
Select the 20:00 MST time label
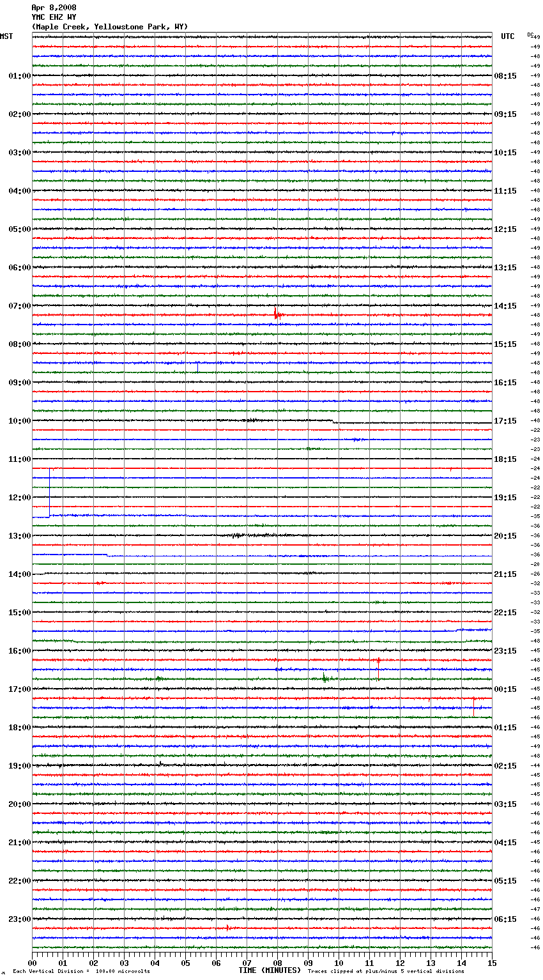pyautogui.click(x=20, y=804)
